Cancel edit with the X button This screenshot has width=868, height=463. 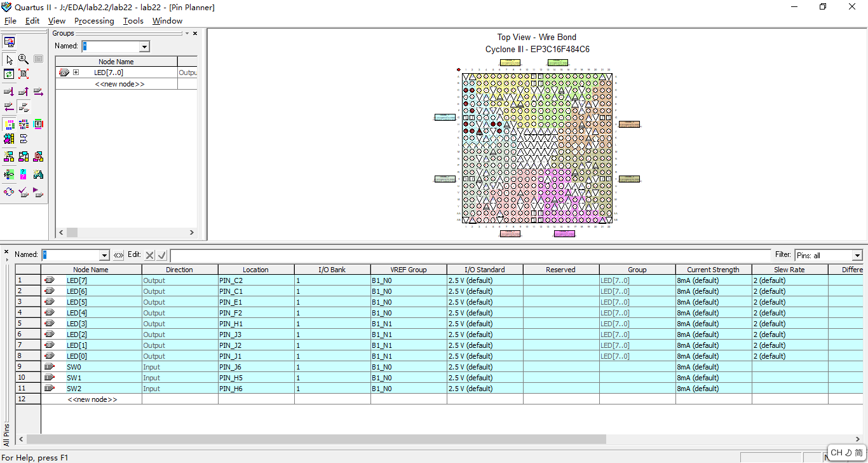149,255
